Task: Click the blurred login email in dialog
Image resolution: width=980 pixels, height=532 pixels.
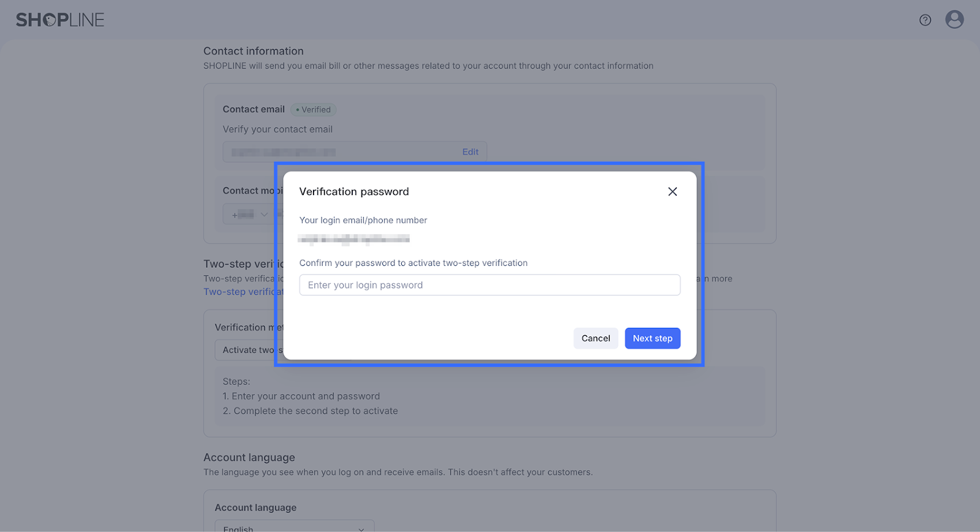Action: 354,239
